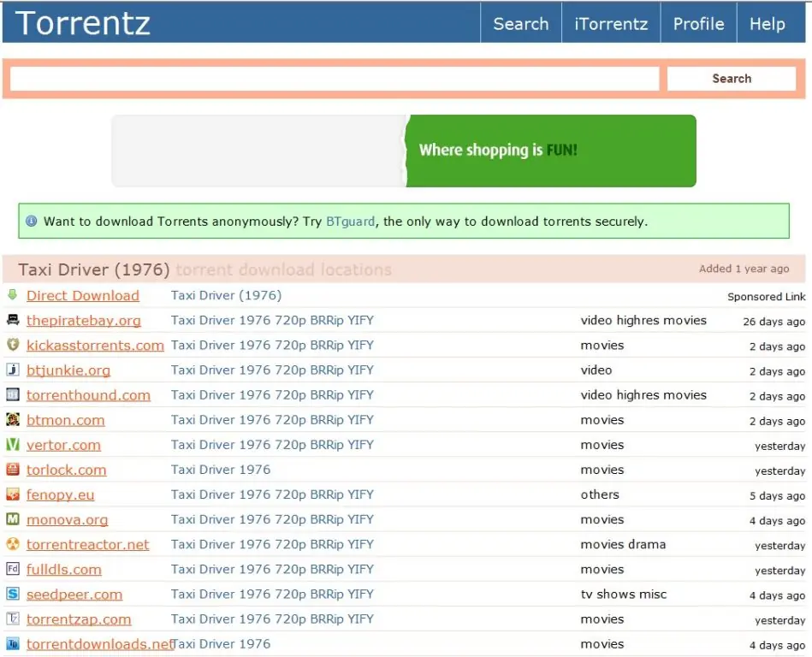
Task: Click the vertor.com green V favicon
Action: (x=13, y=444)
